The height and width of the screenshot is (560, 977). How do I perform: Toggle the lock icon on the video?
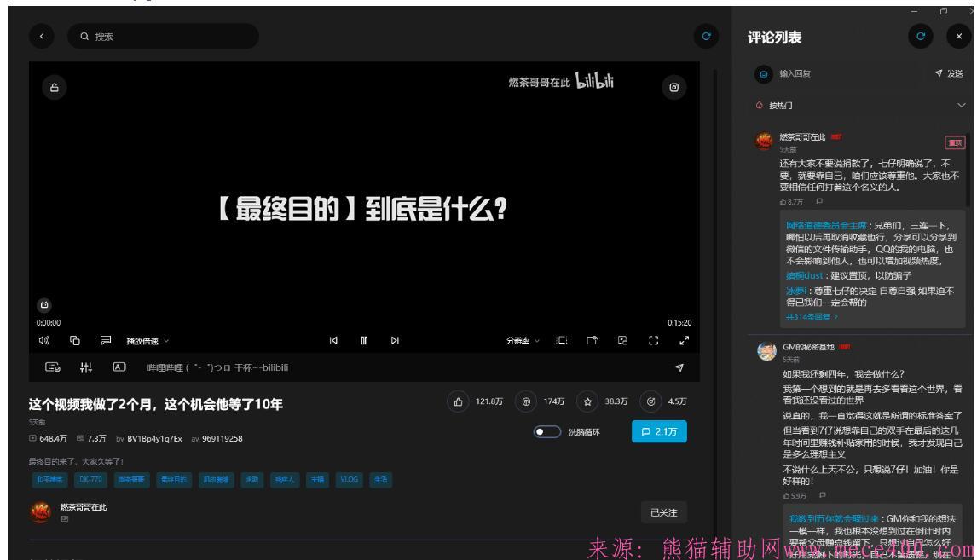[55, 87]
